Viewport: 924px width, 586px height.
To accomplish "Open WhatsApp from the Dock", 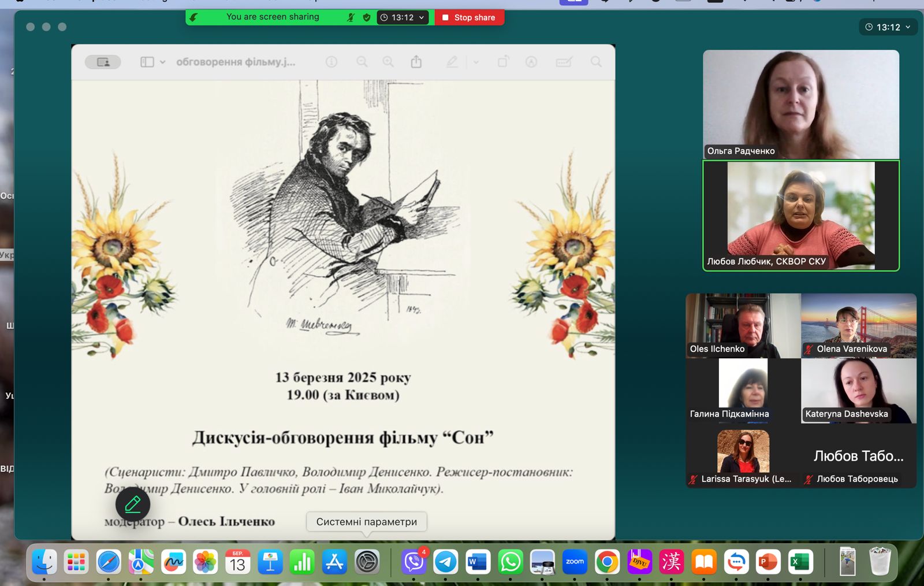I will (511, 562).
